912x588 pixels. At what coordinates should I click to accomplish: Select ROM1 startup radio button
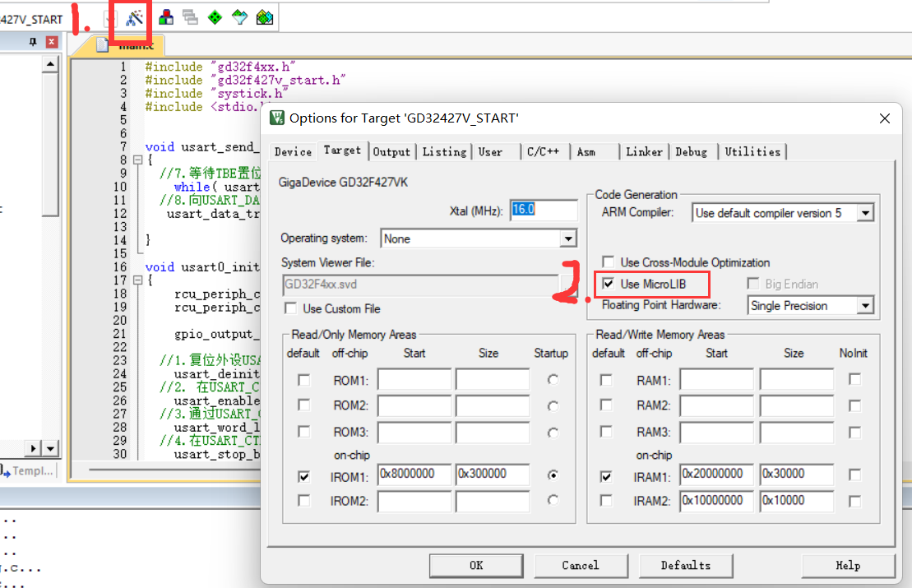pyautogui.click(x=553, y=380)
